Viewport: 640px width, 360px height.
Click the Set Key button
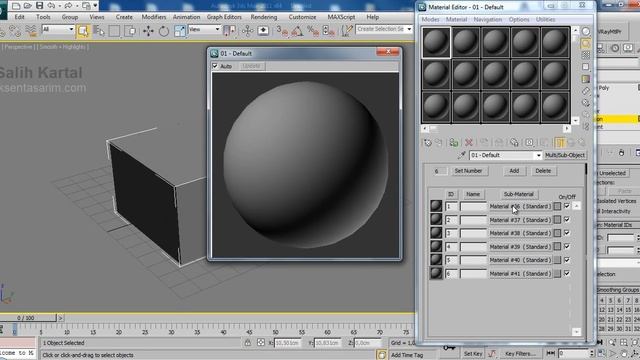pos(473,353)
